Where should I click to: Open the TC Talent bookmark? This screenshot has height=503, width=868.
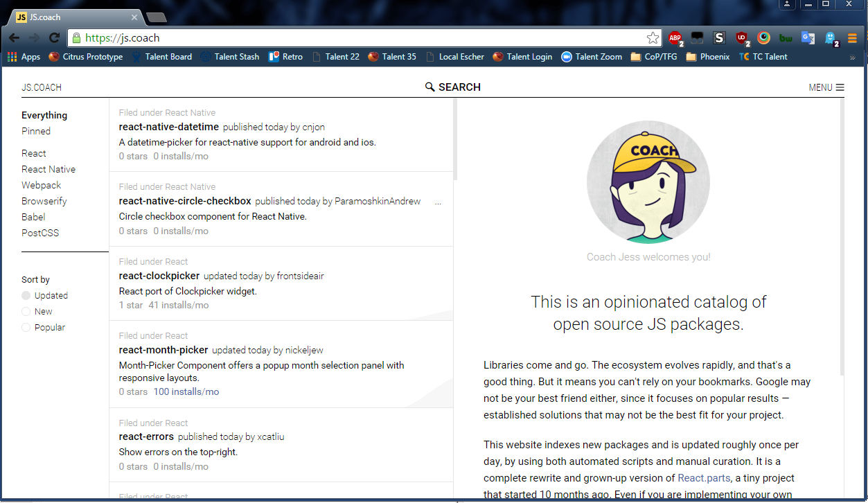[763, 57]
